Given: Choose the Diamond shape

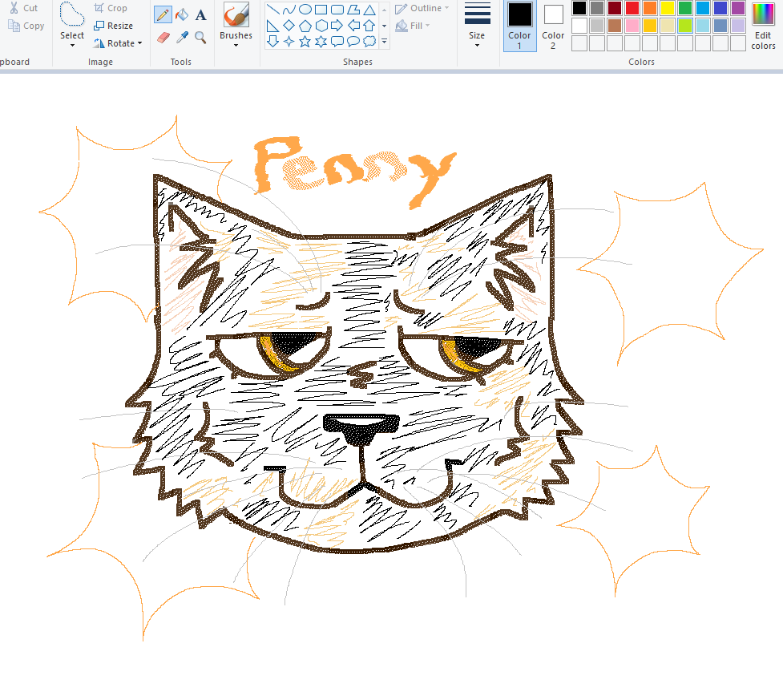Looking at the screenshot, I should coord(289,26).
